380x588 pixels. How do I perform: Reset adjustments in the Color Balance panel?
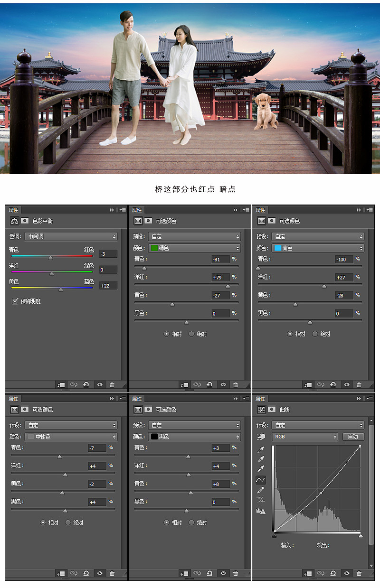click(x=86, y=385)
